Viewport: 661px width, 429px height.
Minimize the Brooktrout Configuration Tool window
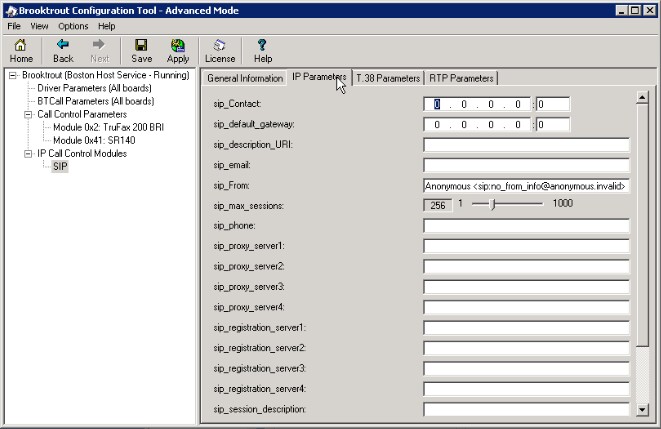tap(622, 11)
